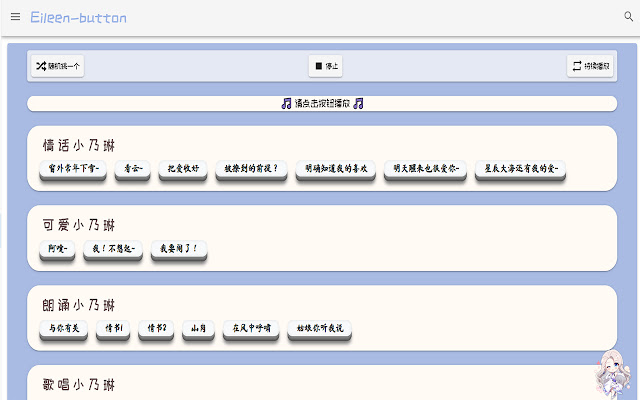The height and width of the screenshot is (400, 640).
Task: Click the shuffle 随机挑一个 button
Action: pos(58,66)
